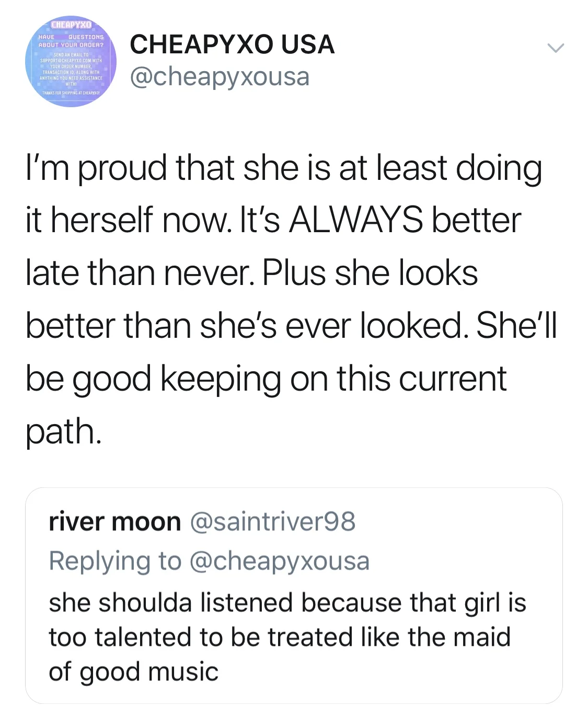The width and height of the screenshot is (588, 719).
Task: Click "Plus she looks" in the tweet
Action: [370, 273]
